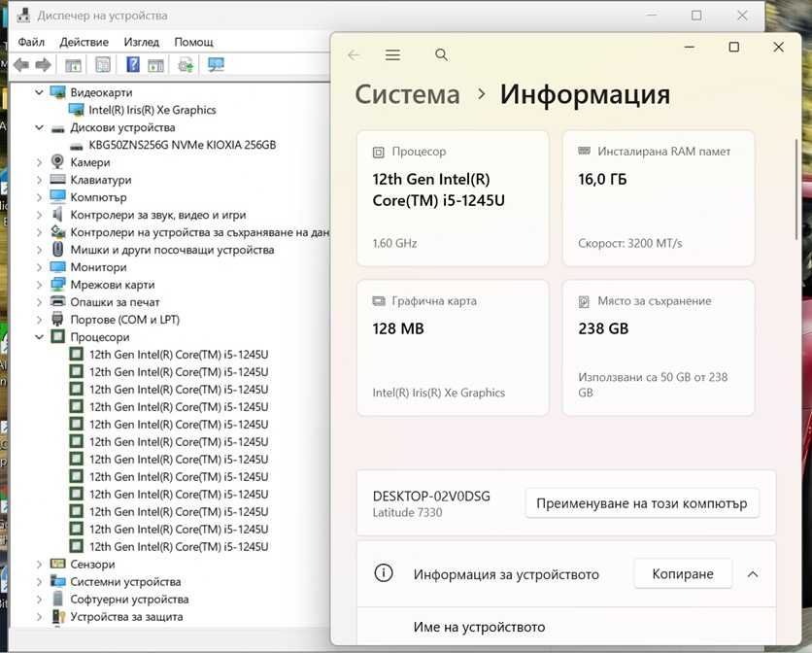Click the Клавиатури keyboard icon
The image size is (812, 653).
57,180
